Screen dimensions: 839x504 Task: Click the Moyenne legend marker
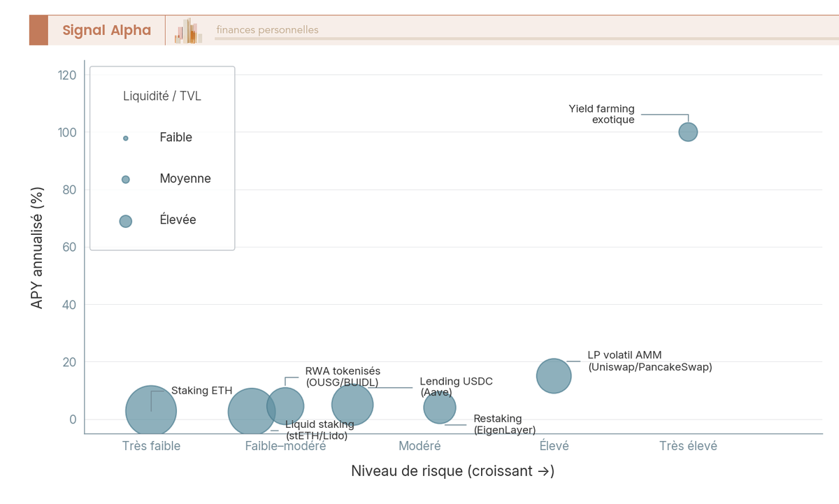tap(126, 180)
